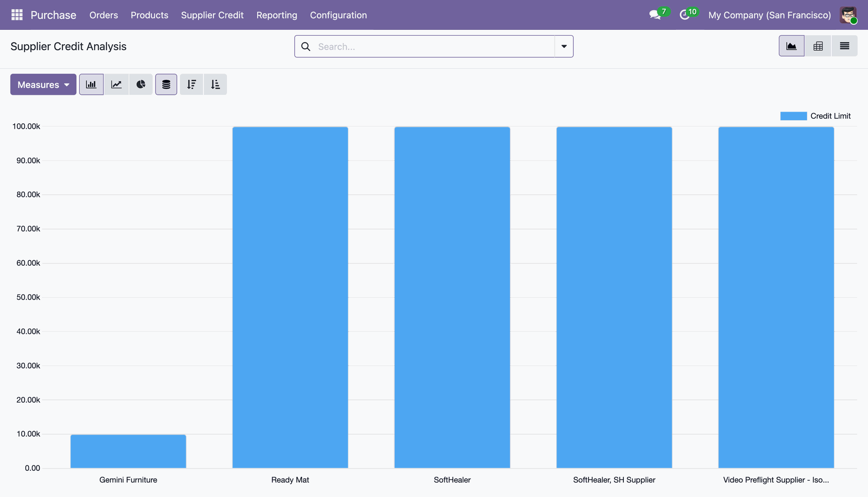Switch company via My Company (San Francisco)
The height and width of the screenshot is (497, 868).
769,15
